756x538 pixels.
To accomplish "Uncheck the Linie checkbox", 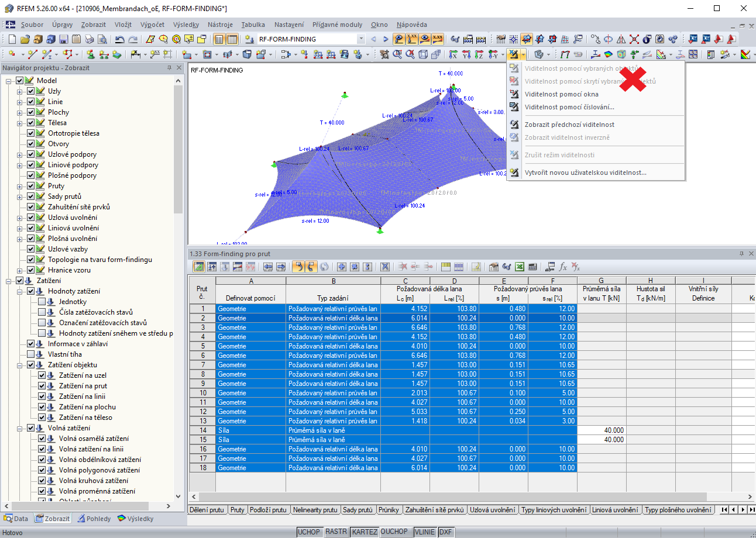I will pyautogui.click(x=31, y=102).
